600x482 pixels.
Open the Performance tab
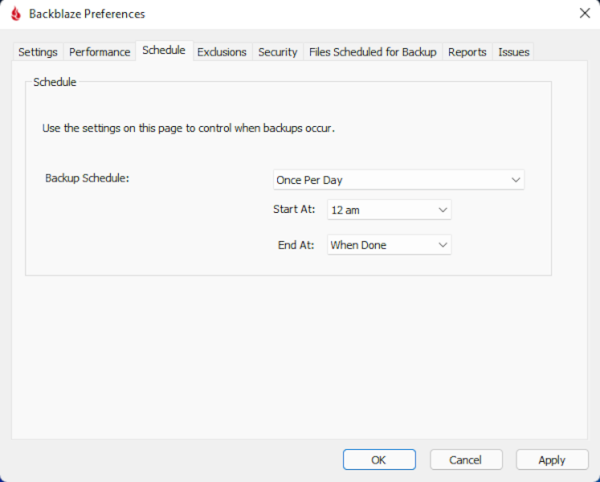(99, 52)
